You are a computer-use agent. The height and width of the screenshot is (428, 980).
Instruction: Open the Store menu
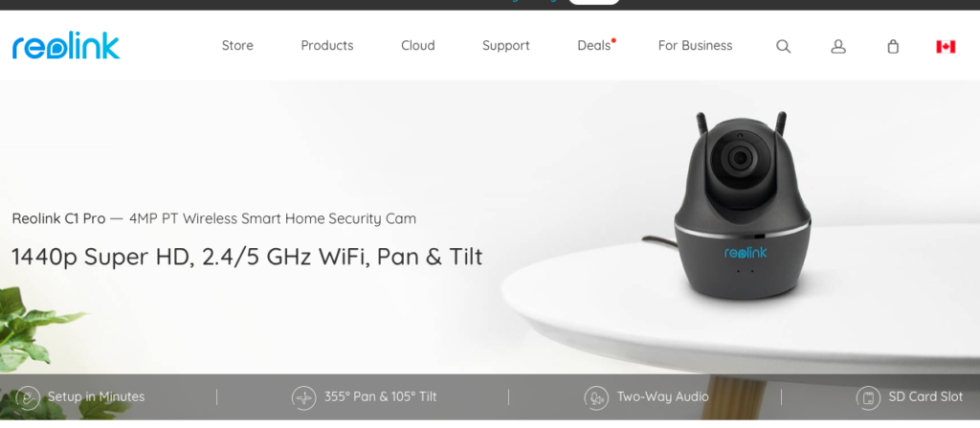(237, 46)
